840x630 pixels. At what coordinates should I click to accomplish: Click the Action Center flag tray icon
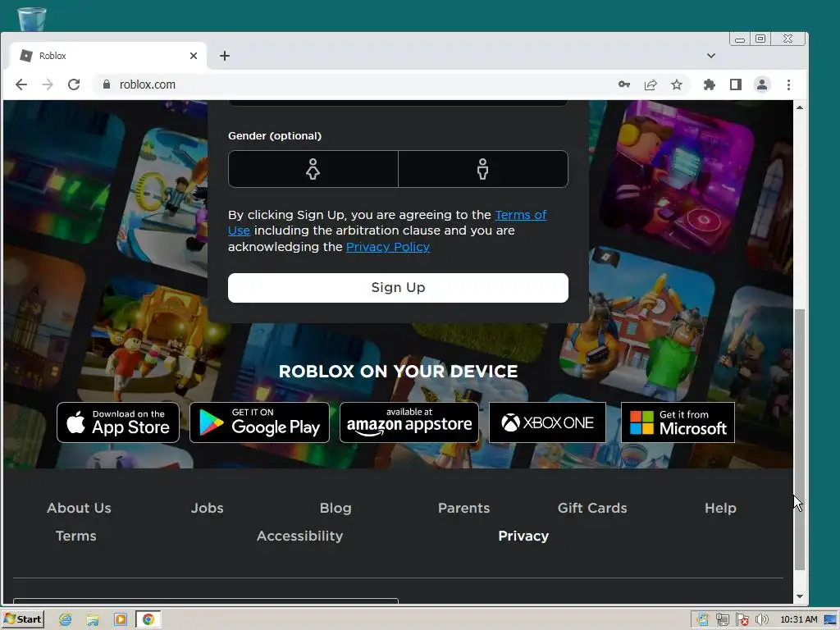(x=742, y=620)
